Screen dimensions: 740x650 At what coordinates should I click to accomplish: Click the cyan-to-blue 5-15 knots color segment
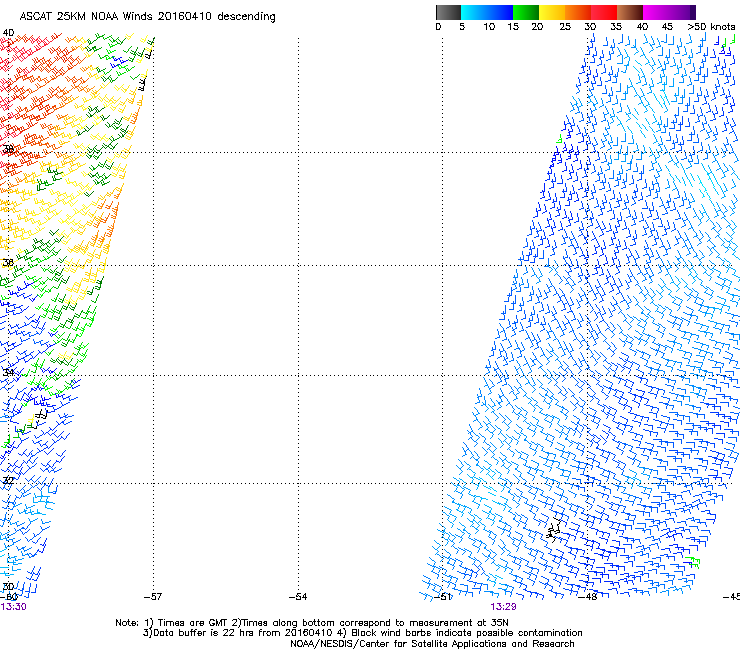(x=487, y=12)
